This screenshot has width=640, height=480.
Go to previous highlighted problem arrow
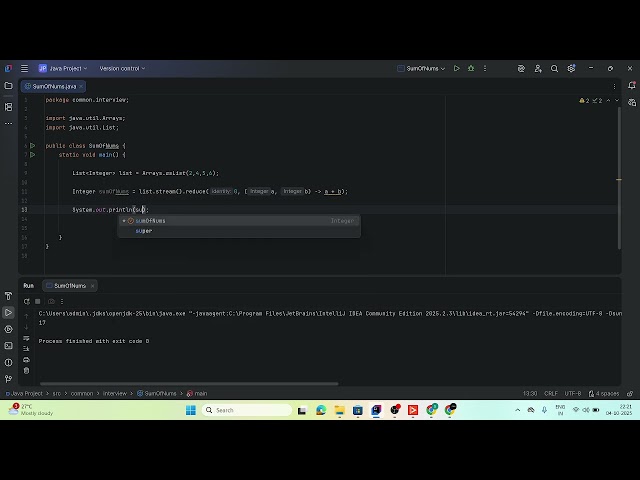pyautogui.click(x=608, y=100)
